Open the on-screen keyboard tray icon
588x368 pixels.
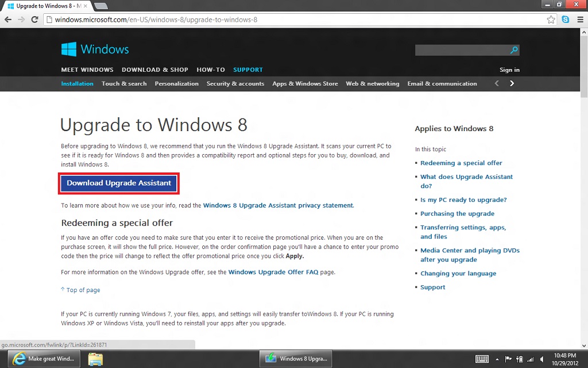pyautogui.click(x=482, y=359)
